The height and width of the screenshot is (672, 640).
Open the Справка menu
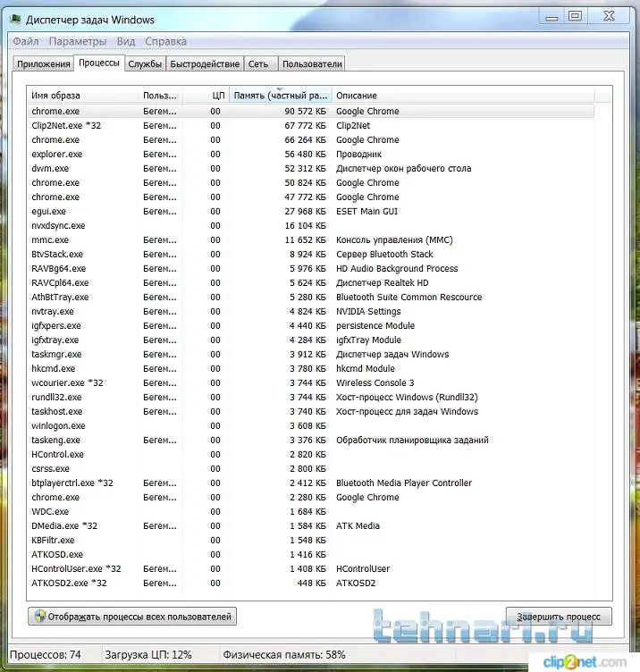pos(165,42)
